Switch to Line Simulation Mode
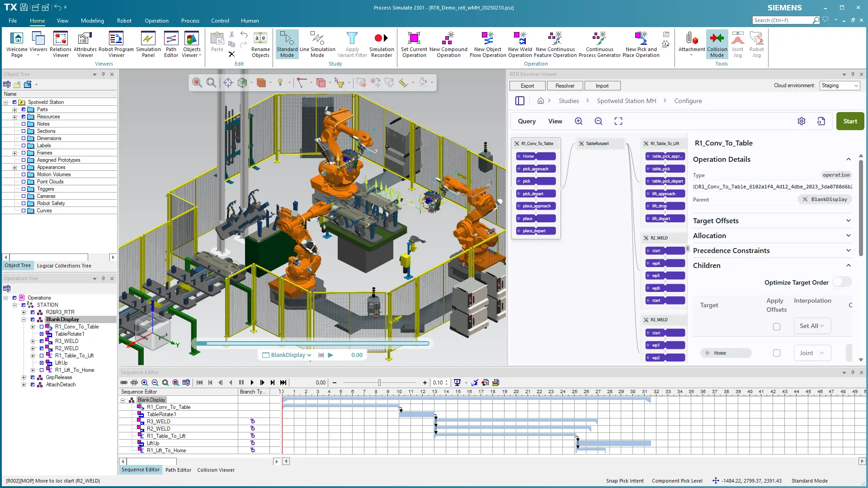The width and height of the screenshot is (868, 488). click(317, 44)
